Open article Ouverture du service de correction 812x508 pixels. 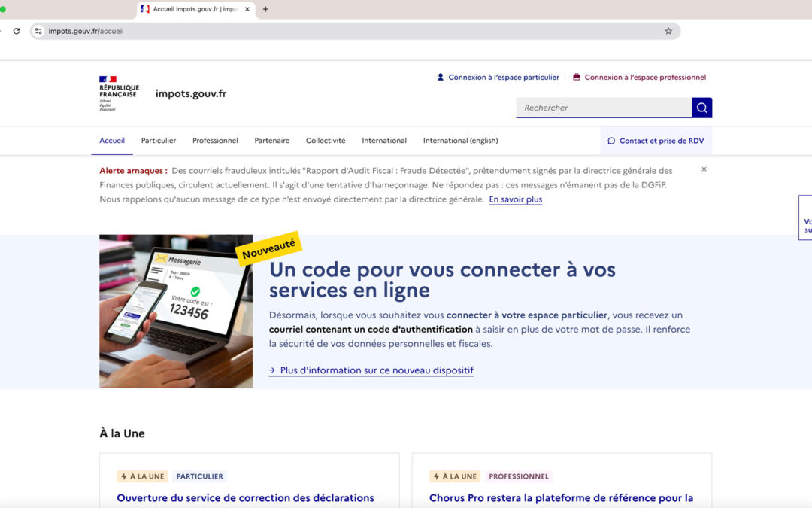[245, 498]
